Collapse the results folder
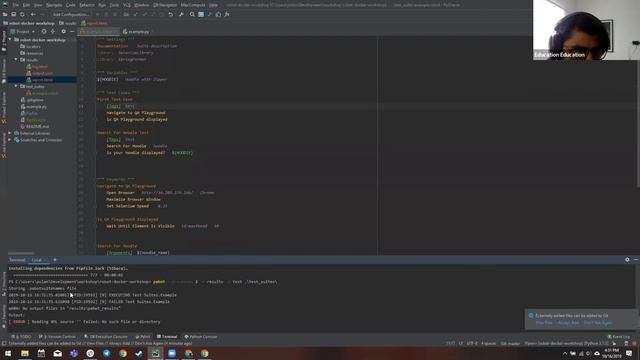This screenshot has height=360, width=640. (x=16, y=60)
